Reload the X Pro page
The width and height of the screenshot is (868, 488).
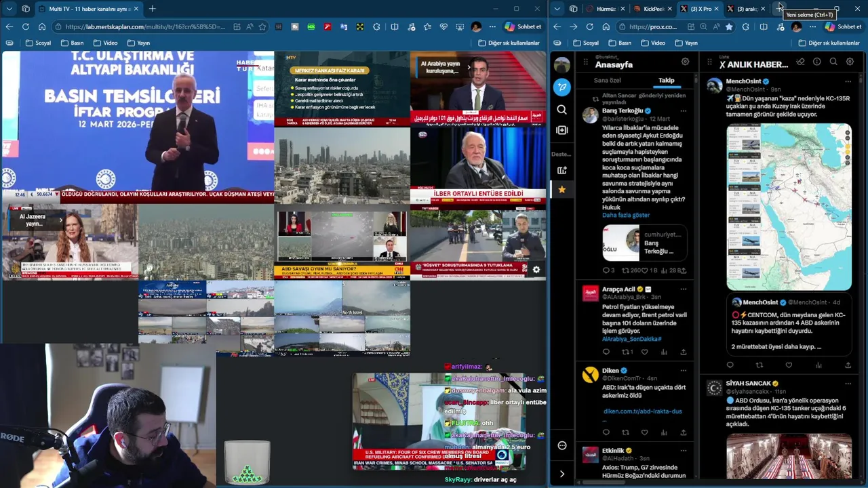click(x=589, y=26)
